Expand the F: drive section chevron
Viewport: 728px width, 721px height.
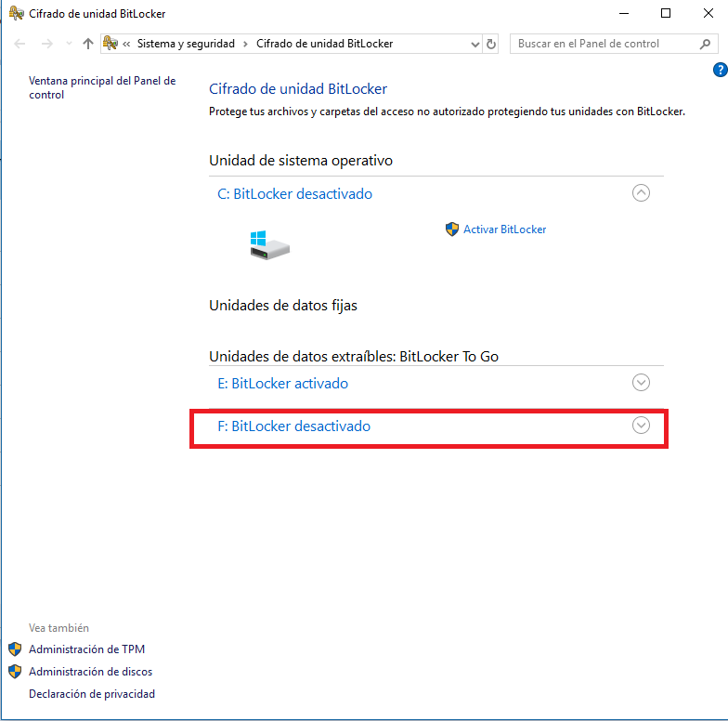click(641, 426)
